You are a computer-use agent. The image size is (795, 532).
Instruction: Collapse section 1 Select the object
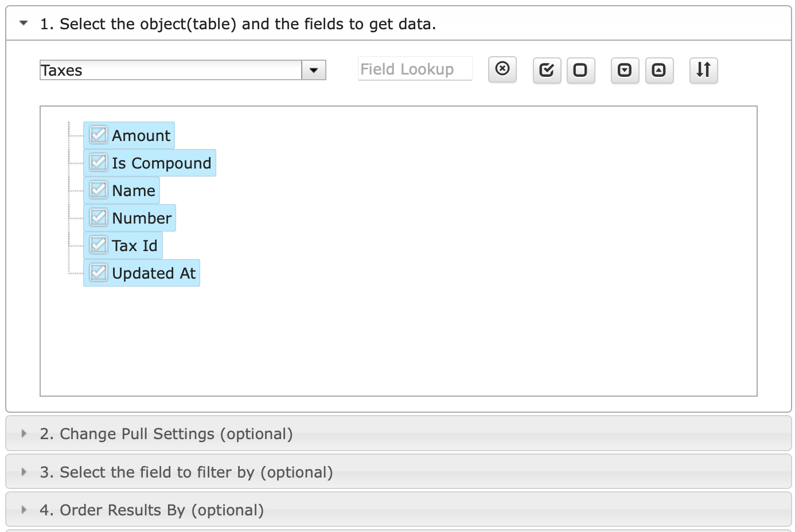(x=24, y=24)
